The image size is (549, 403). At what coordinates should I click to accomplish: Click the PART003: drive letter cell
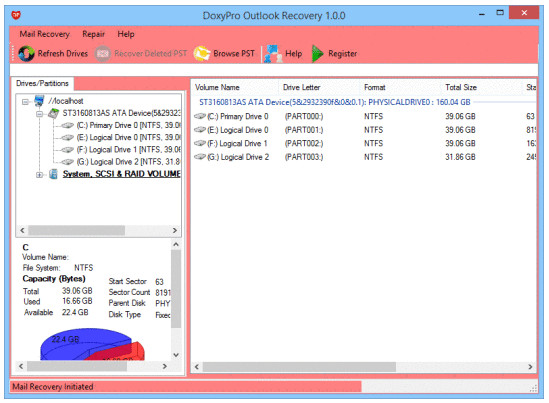pos(304,157)
